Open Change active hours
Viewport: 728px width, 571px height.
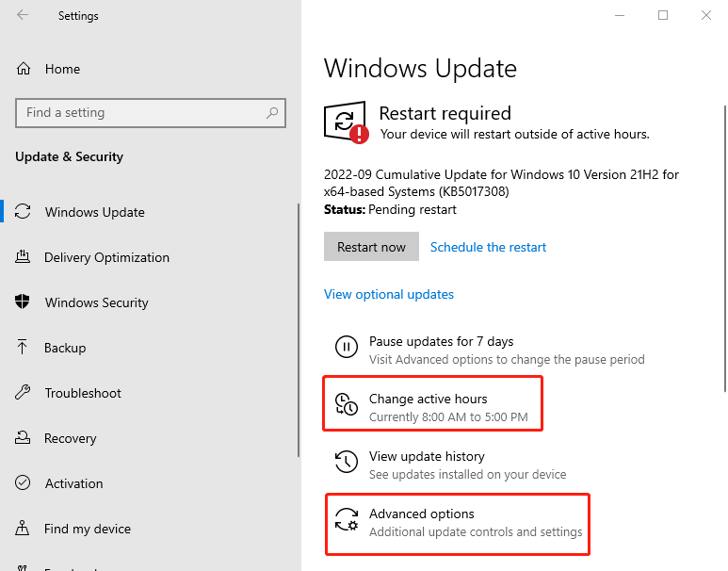coord(429,399)
